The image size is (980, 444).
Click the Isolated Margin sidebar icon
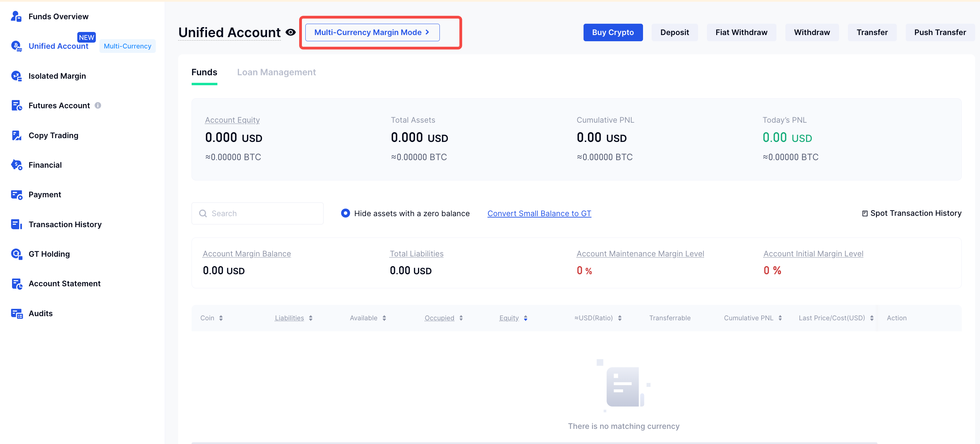[x=16, y=76]
